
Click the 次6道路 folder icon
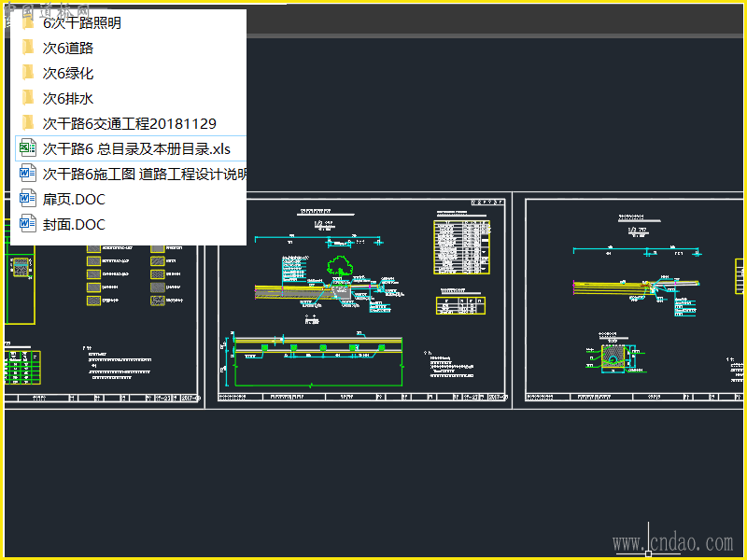tap(29, 48)
